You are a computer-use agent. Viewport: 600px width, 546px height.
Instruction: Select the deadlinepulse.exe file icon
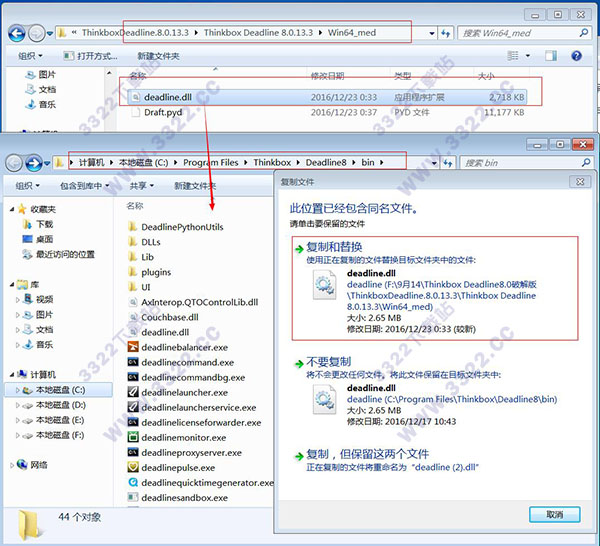[132, 467]
